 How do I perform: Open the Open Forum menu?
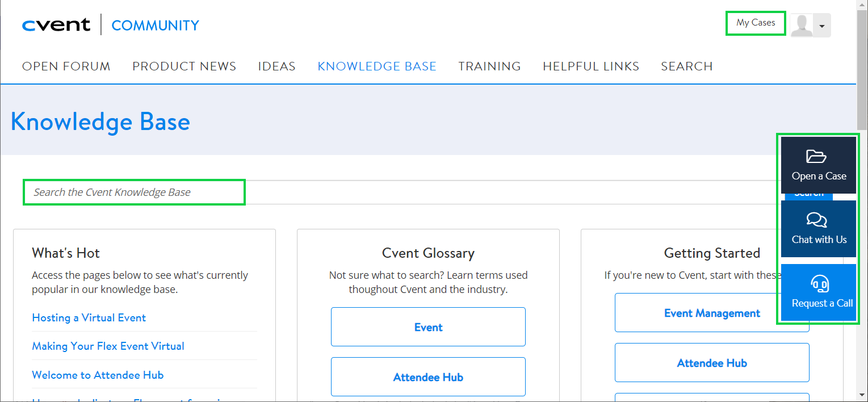tap(66, 66)
